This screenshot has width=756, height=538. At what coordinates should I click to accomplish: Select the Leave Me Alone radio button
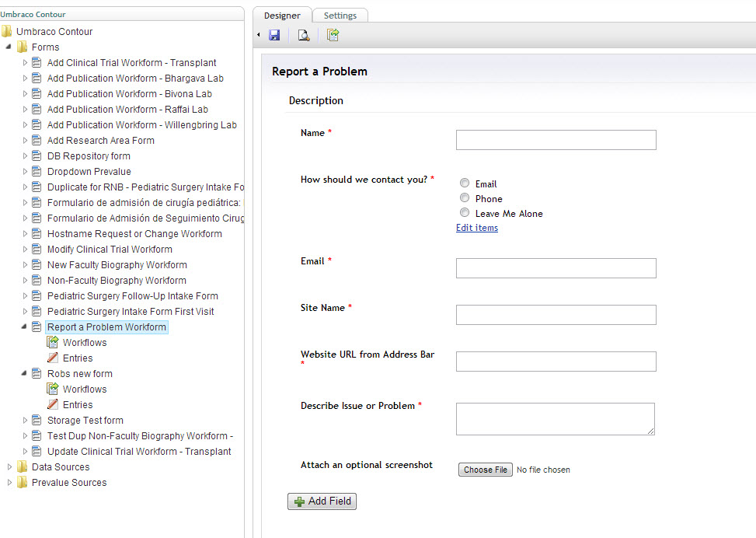click(465, 213)
